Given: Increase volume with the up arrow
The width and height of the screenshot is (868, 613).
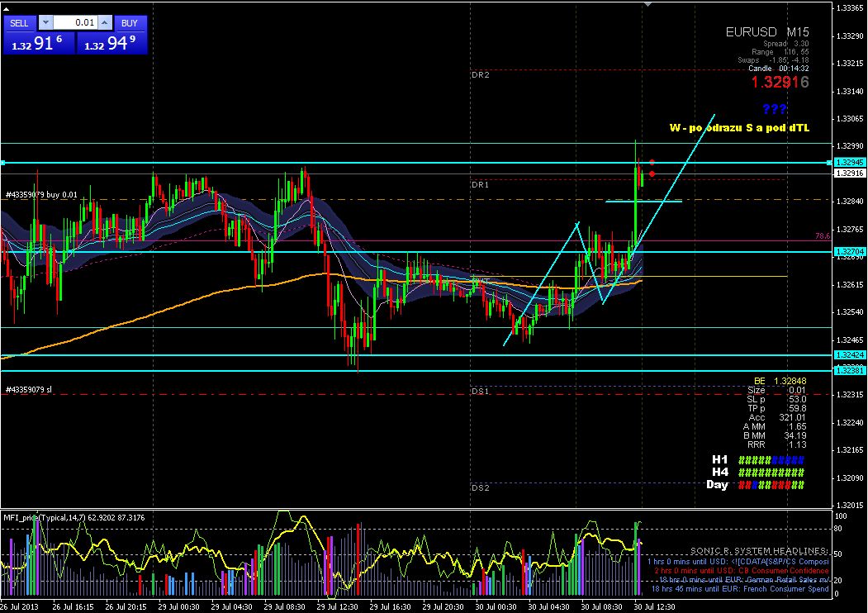Looking at the screenshot, I should (105, 22).
